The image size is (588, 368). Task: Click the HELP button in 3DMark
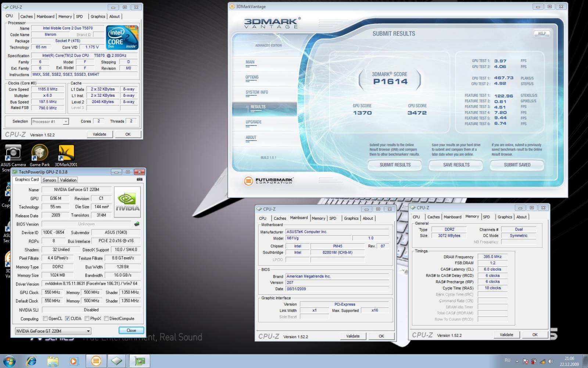click(542, 33)
